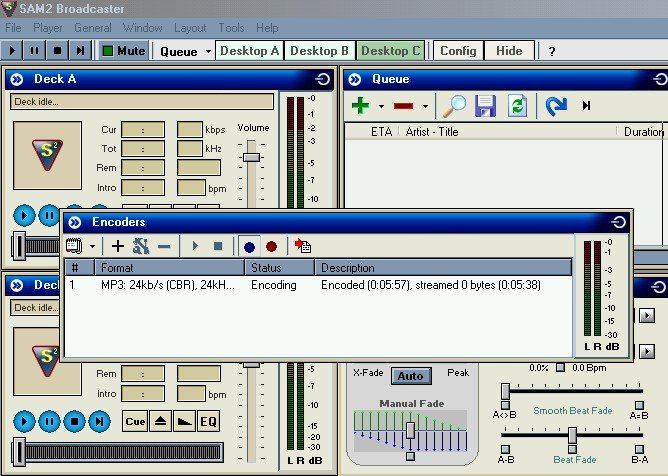Open the Config button
The height and width of the screenshot is (476, 668).
(458, 51)
